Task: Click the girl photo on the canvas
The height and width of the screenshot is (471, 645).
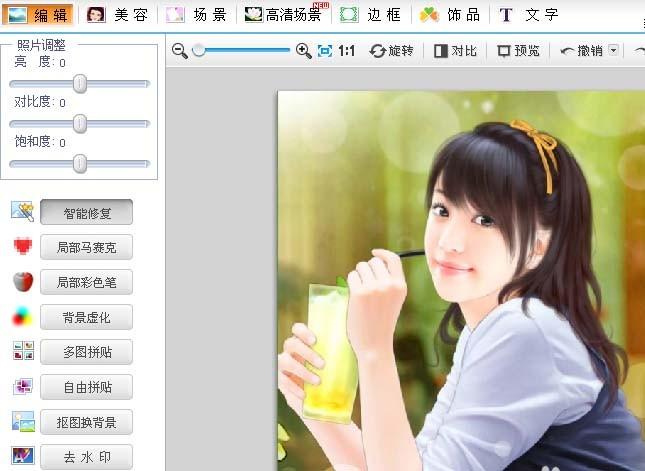Action: (461, 281)
